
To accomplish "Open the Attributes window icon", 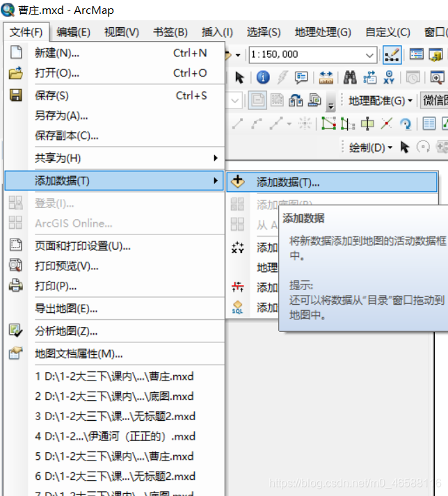I will 429,123.
